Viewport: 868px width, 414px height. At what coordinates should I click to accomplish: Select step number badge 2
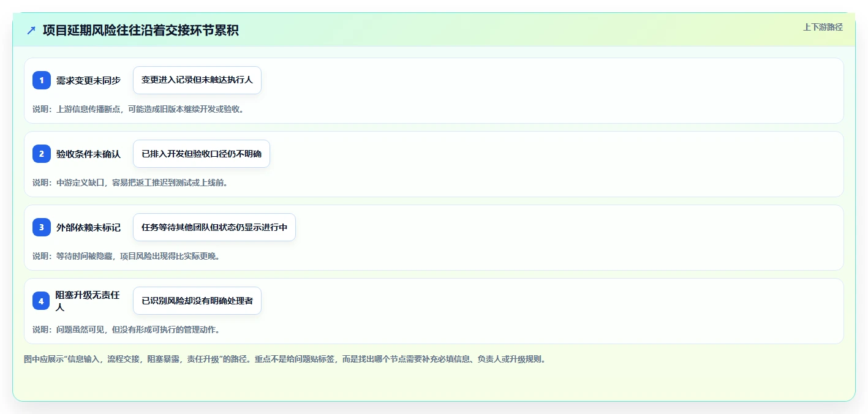42,154
